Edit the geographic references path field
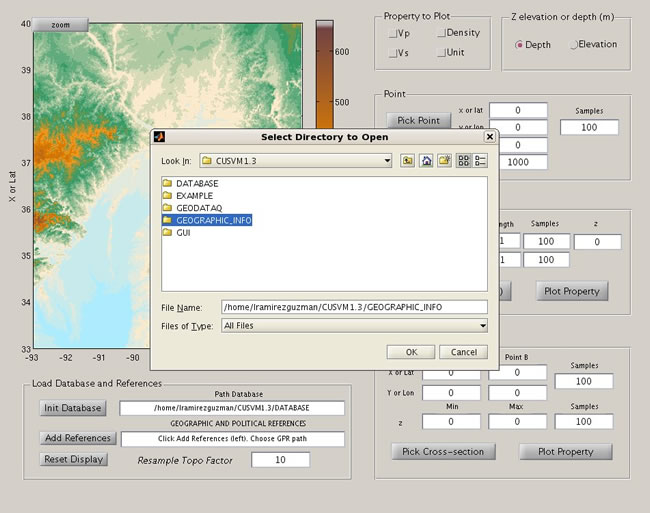 [233, 439]
